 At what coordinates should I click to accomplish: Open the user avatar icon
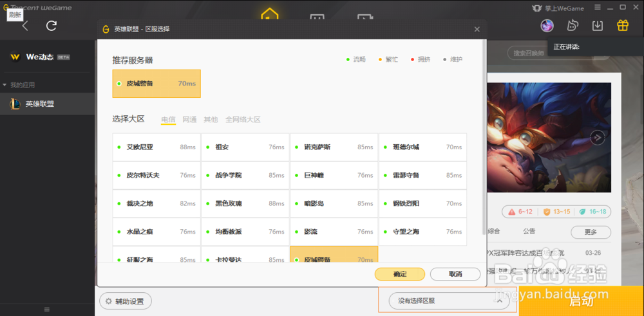pos(547,26)
